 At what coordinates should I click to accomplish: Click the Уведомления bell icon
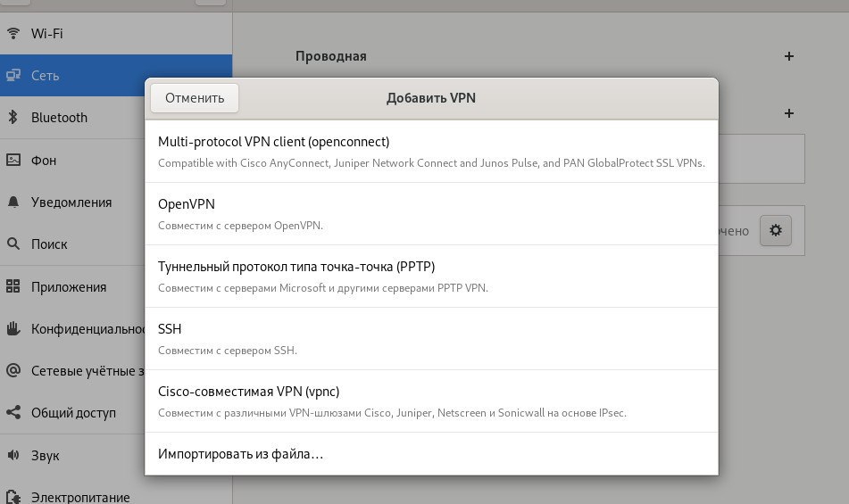(x=13, y=202)
